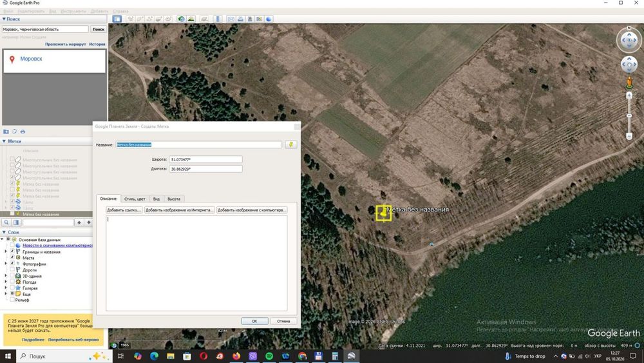Enable the Рельеф layer checkbox
Screen dimensions: 644x363
pyautogui.click(x=12, y=300)
